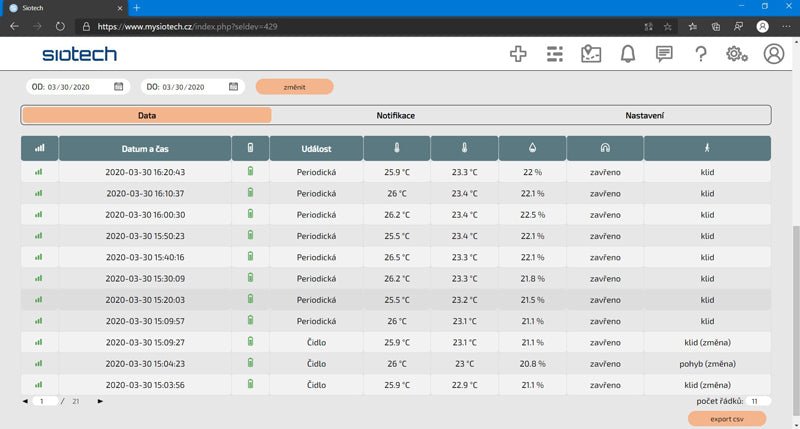Click Čidlo event in 15:09:27 row
The width and height of the screenshot is (800, 429).
316,342
